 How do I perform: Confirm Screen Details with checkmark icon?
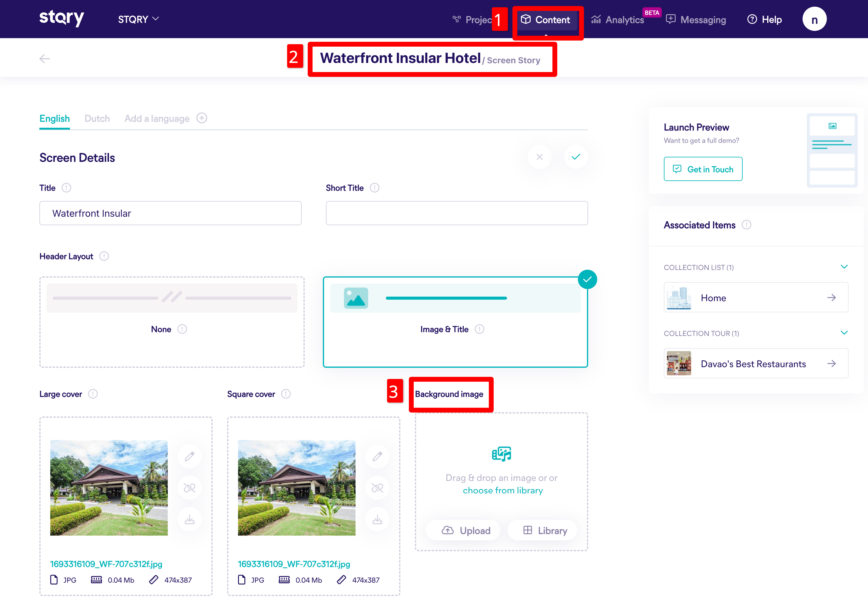click(575, 157)
